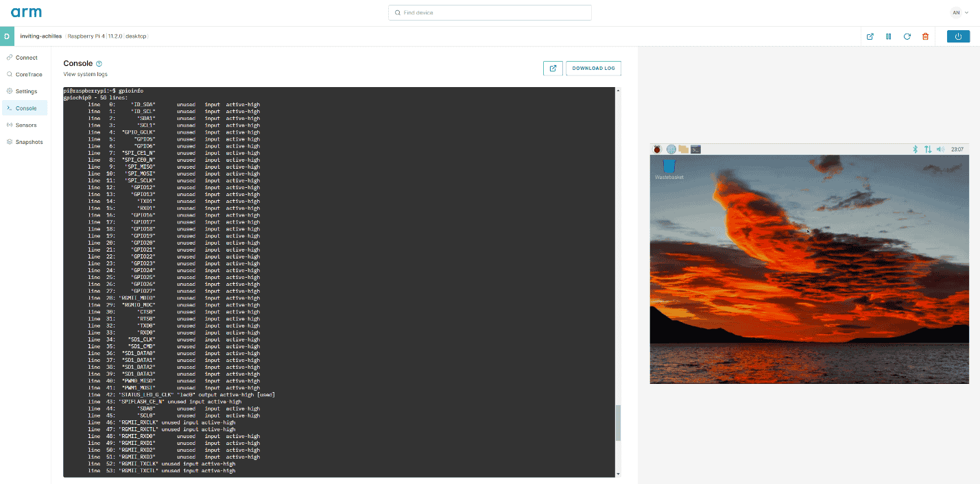Click the Console help question mark icon
This screenshot has width=980, height=484.
click(x=99, y=64)
